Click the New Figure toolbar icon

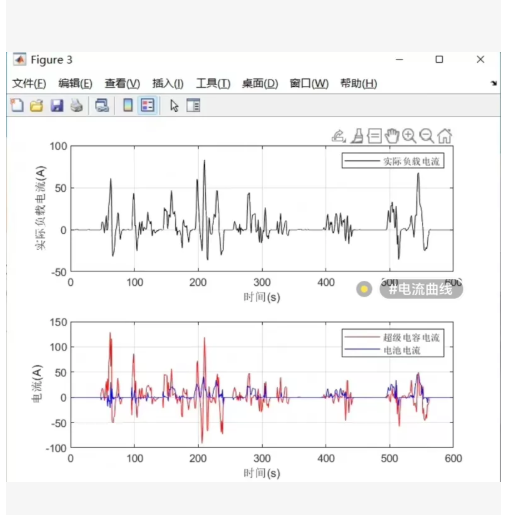coord(17,105)
